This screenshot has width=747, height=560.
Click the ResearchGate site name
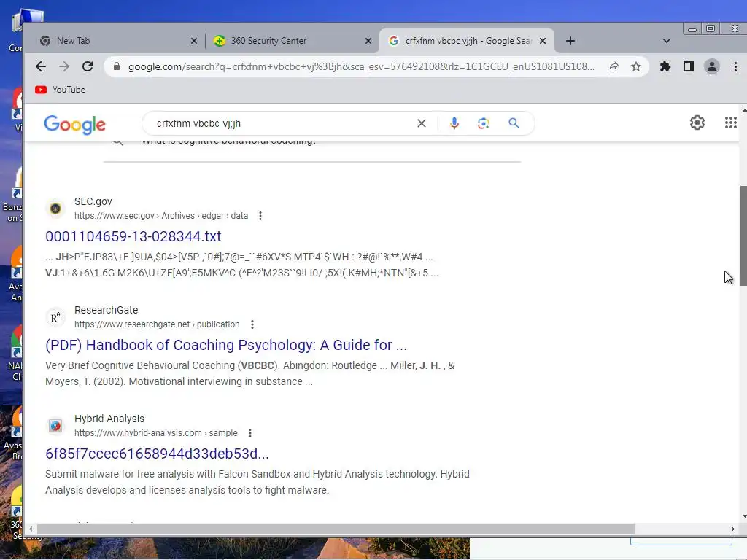tap(107, 310)
